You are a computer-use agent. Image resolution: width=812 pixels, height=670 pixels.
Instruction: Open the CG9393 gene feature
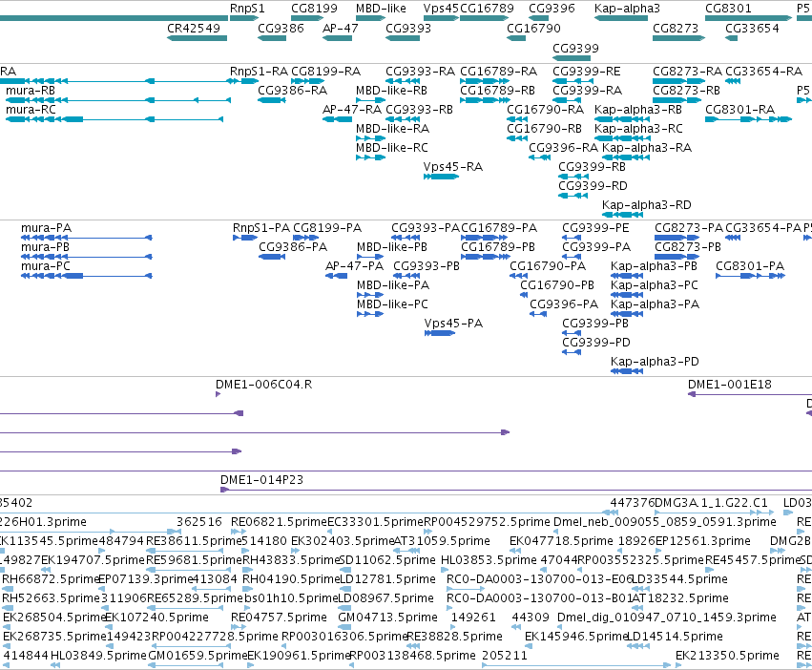403,38
